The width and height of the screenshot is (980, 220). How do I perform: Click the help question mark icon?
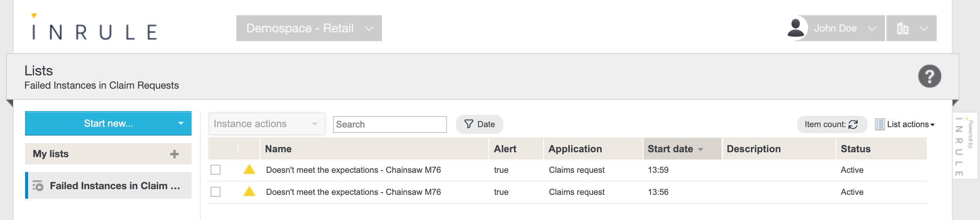pyautogui.click(x=929, y=77)
